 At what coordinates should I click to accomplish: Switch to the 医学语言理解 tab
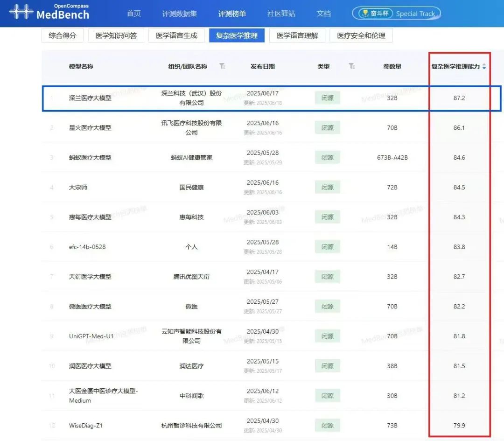297,35
